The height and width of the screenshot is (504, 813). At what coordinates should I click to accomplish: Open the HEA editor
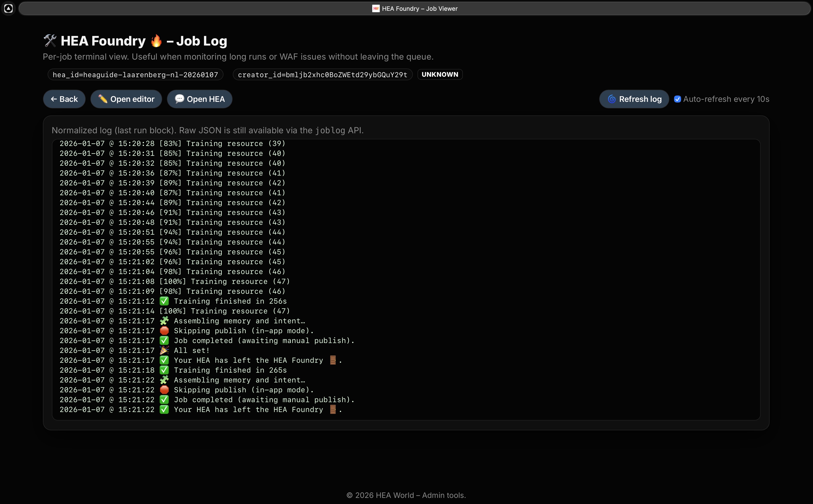click(x=126, y=99)
